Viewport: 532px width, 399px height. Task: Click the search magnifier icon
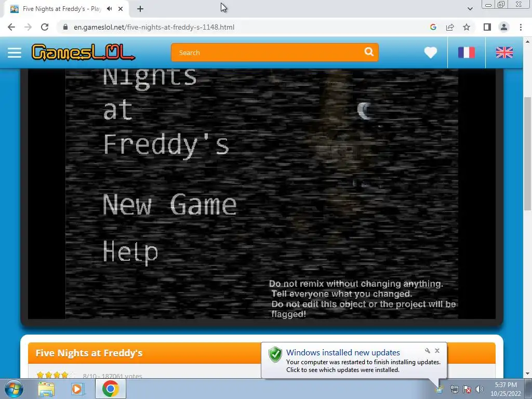[369, 52]
